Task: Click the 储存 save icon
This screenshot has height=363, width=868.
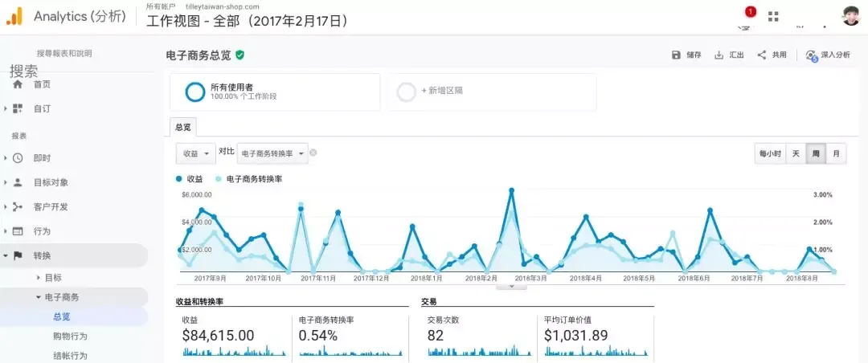Action: tap(676, 55)
